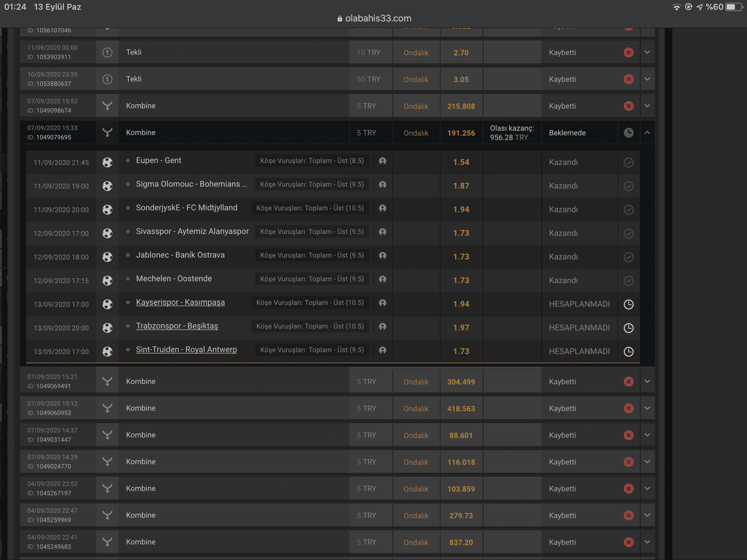Click the lost red X icon for bet ID 1053903911
This screenshot has height=560, width=747.
629,53
